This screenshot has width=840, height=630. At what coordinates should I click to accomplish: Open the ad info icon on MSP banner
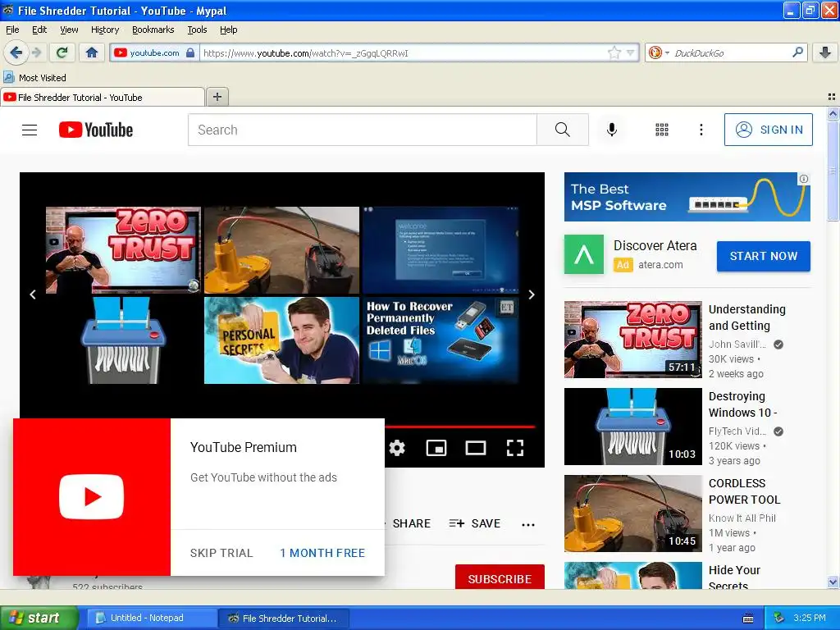(x=803, y=179)
